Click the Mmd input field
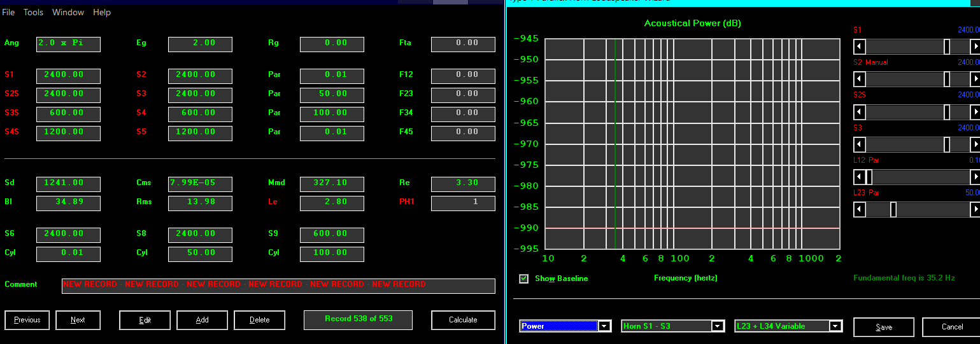Image resolution: width=980 pixels, height=344 pixels. (x=332, y=184)
